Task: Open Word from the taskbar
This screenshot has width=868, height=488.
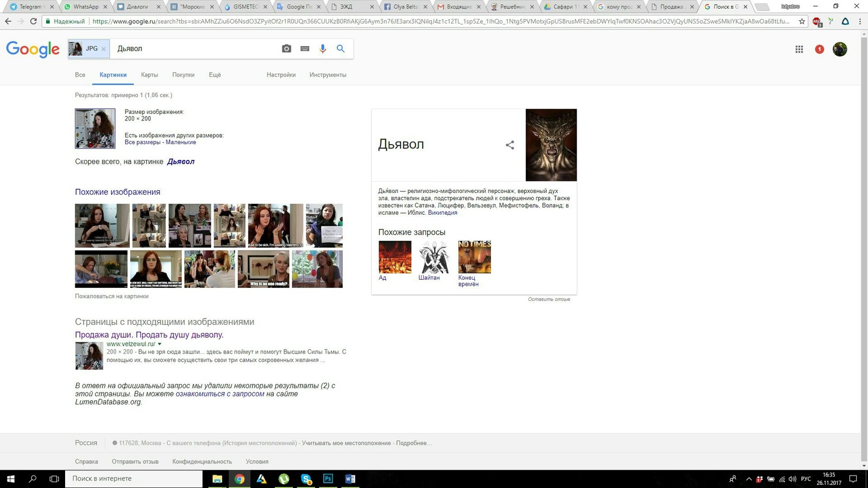Action: coord(350,479)
